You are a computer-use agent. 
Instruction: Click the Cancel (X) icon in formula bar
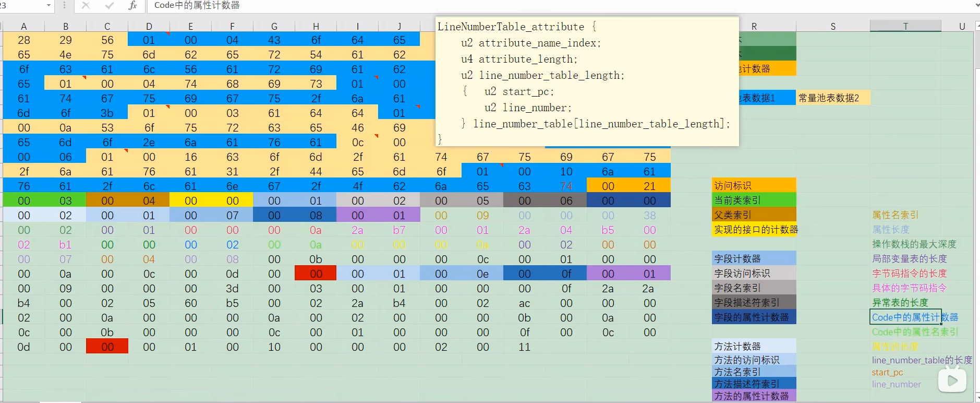86,5
